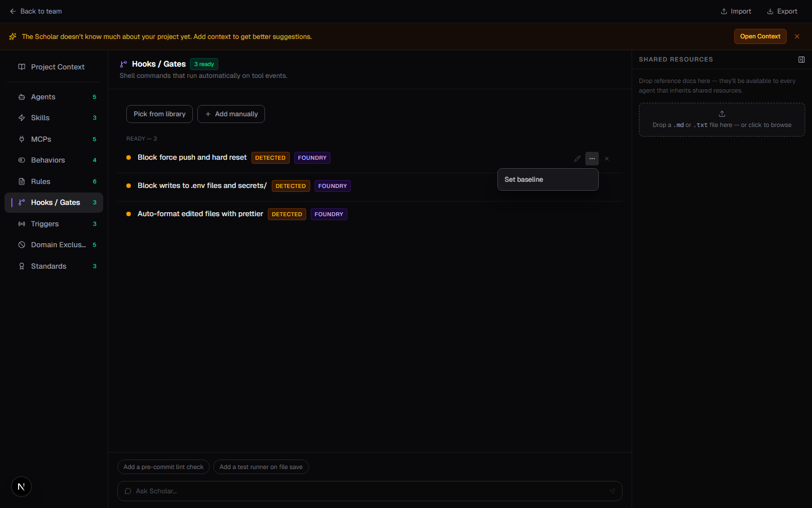Edit the Block force push hook pencil

[x=577, y=159]
